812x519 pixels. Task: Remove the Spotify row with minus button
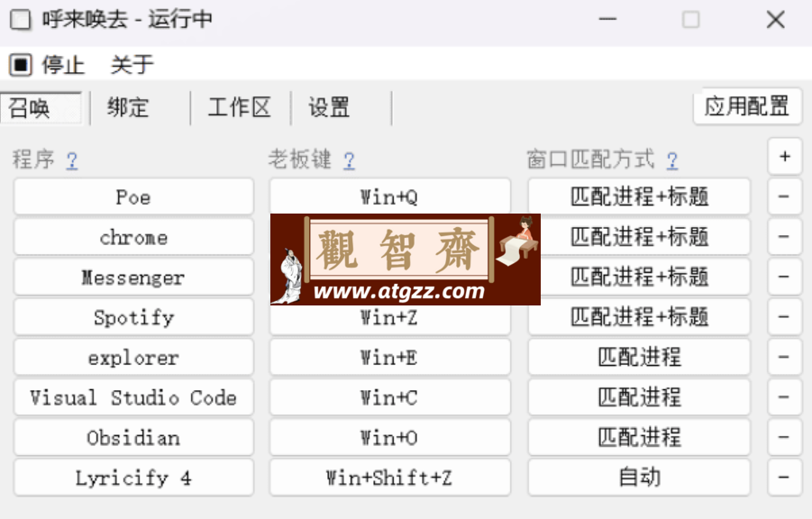785,316
